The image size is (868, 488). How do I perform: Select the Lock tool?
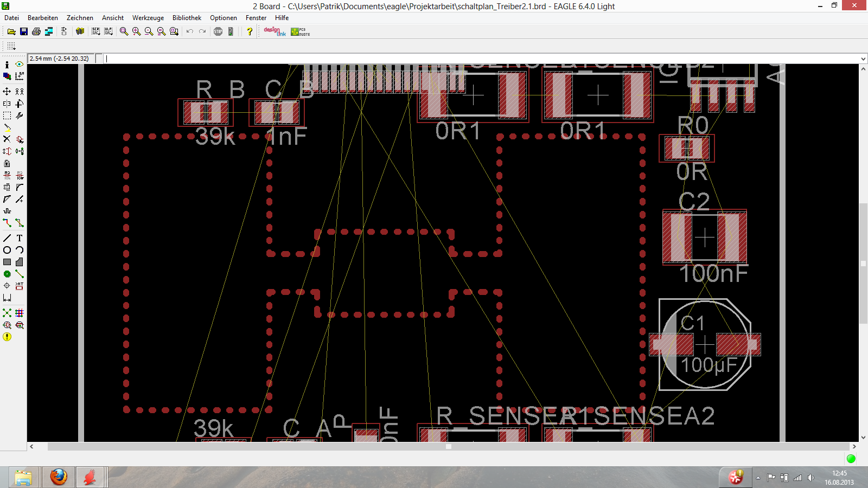[x=7, y=163]
